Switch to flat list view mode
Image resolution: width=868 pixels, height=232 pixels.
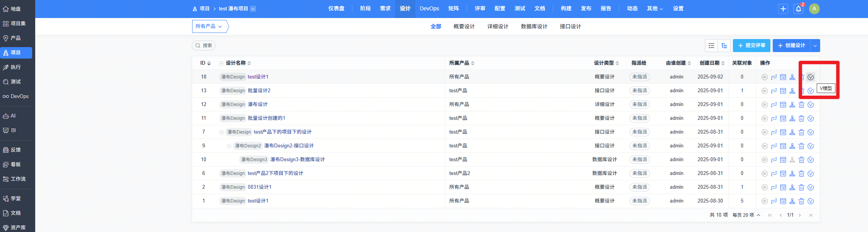(x=711, y=46)
